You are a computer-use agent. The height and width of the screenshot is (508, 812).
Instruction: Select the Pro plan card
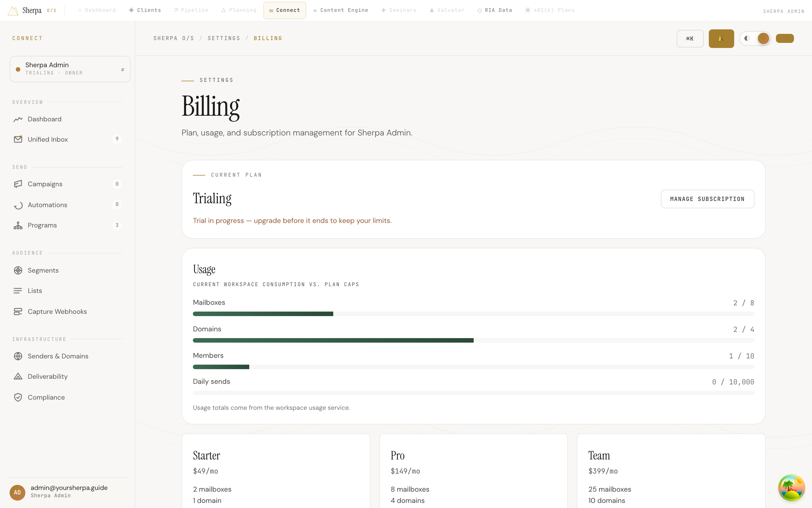[473, 471]
